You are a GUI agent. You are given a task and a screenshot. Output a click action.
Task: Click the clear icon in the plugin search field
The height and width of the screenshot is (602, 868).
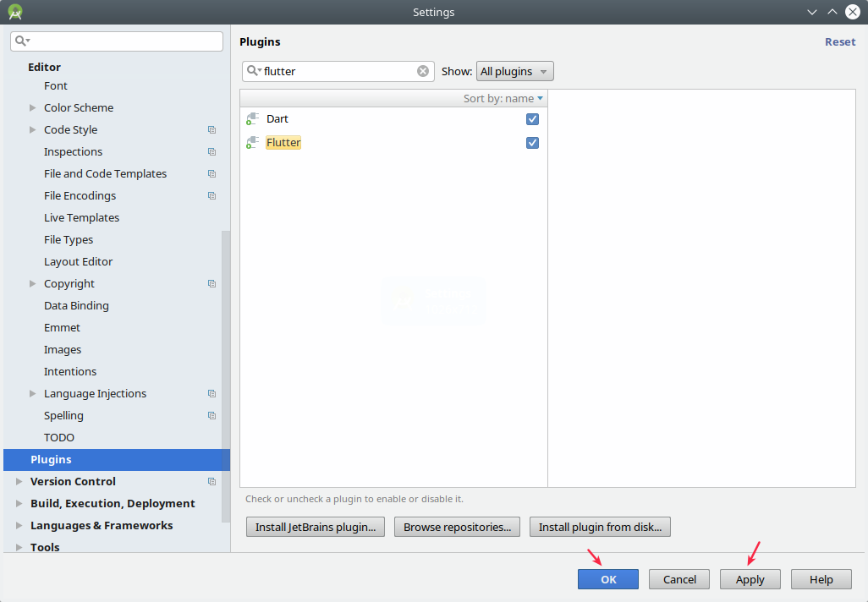422,71
